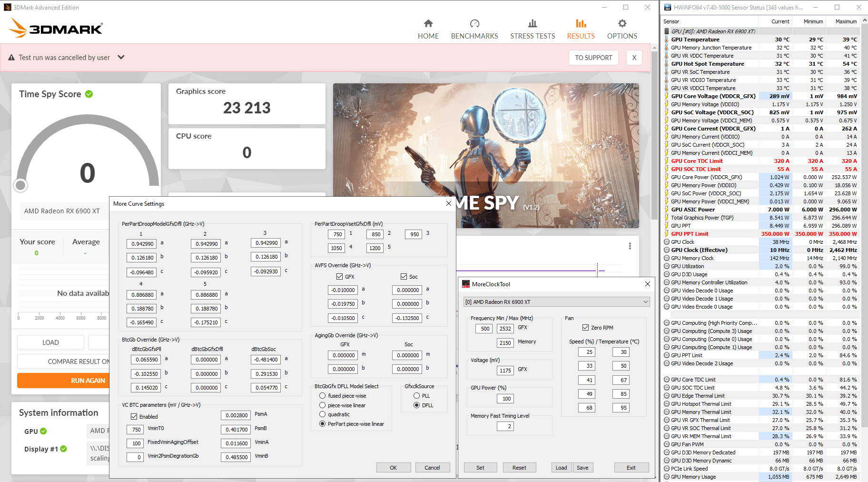Toggle Zero RPM fan checkbox
The image size is (868, 482).
click(x=585, y=327)
